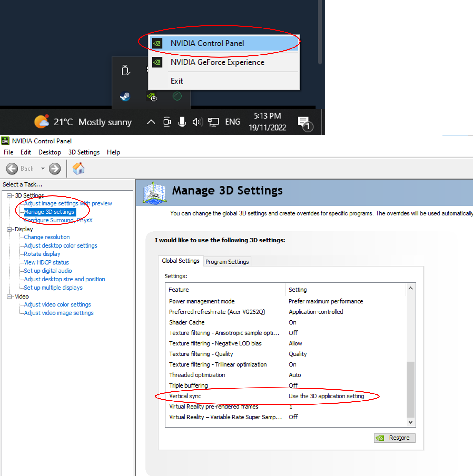Open the Edit menu
The width and height of the screenshot is (473, 476).
(x=26, y=152)
